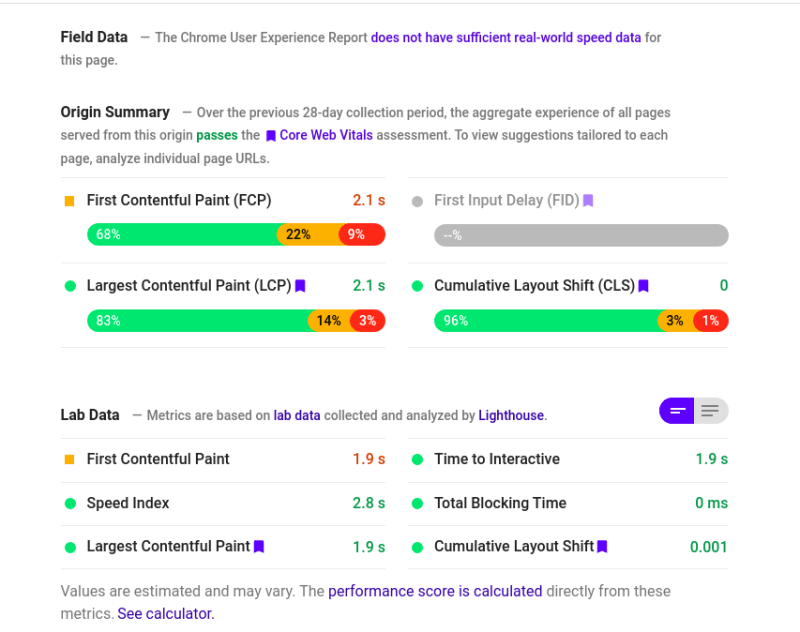Click the Time to Interactive metric row

point(568,460)
